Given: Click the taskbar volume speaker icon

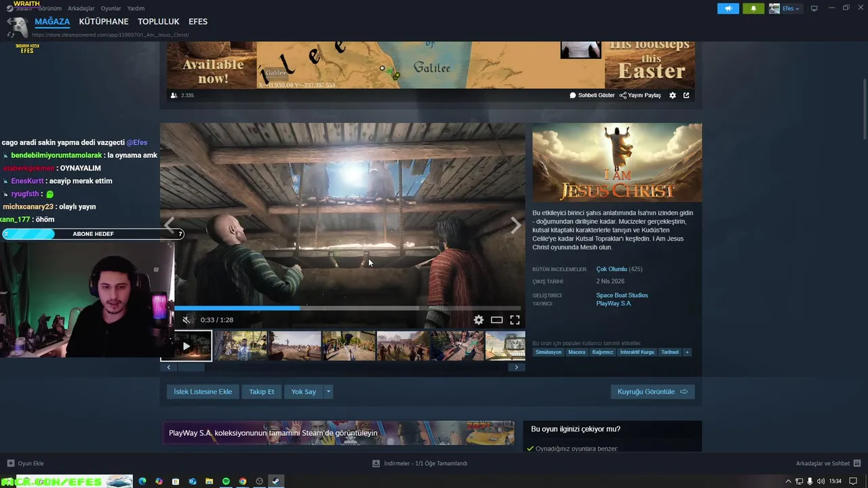Looking at the screenshot, I should point(821,481).
